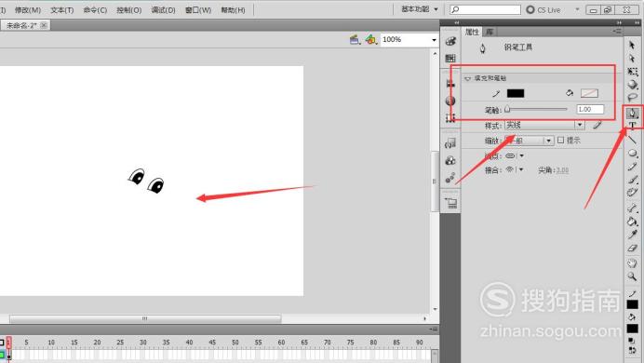Click the Edit Symbols icon
Viewport: 644px width, 363px height.
pyautogui.click(x=371, y=39)
